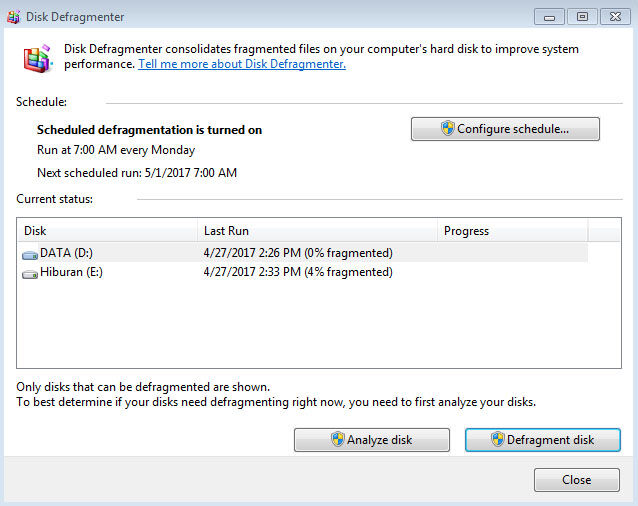This screenshot has height=506, width=638.
Task: Click the Hiburan (E:) drive icon
Action: [x=29, y=273]
